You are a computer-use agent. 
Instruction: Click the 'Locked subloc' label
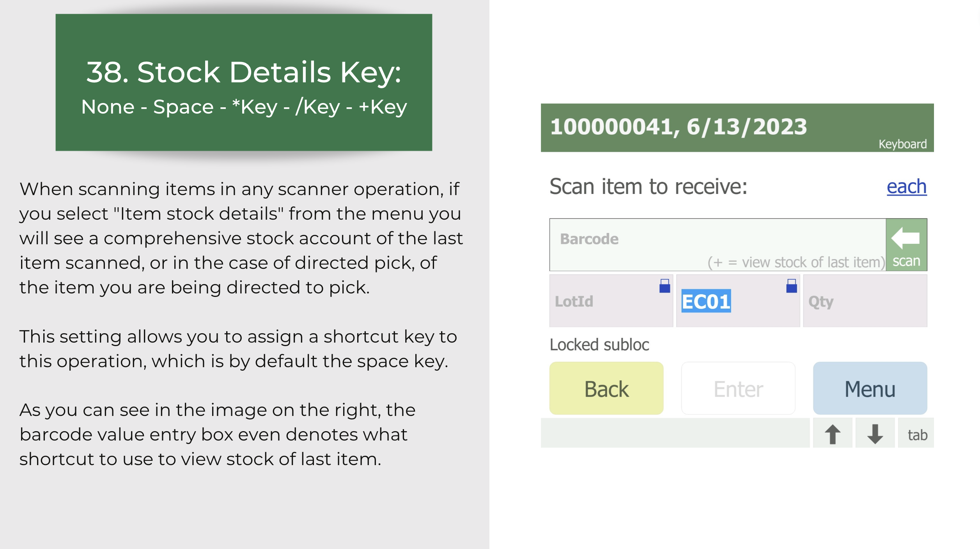click(x=599, y=345)
